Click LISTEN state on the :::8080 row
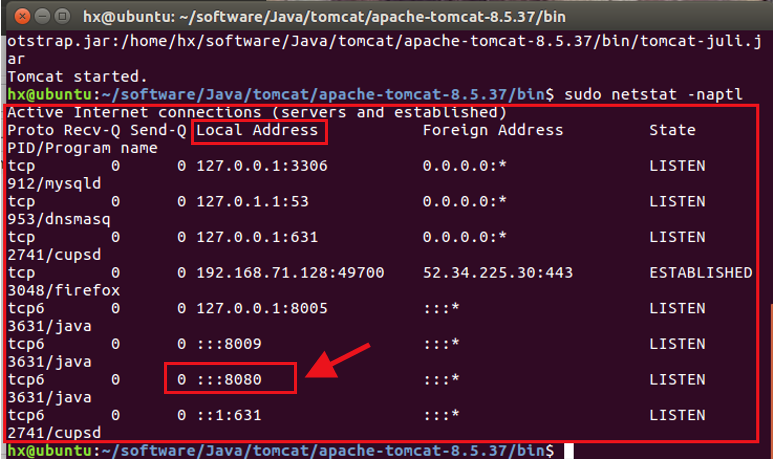This screenshot has height=459, width=773. (677, 380)
